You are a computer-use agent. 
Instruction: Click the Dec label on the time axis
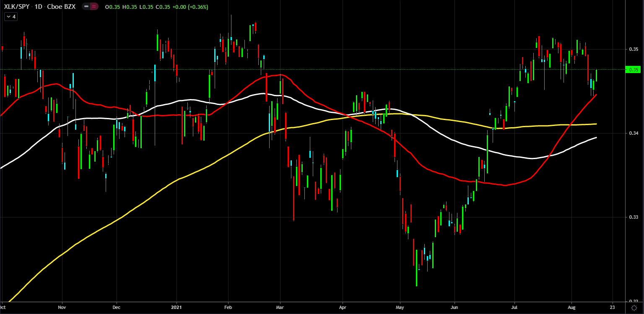(x=117, y=307)
